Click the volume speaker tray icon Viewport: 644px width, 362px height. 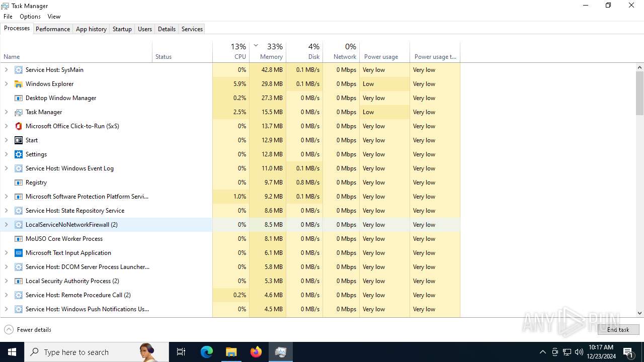pyautogui.click(x=579, y=352)
